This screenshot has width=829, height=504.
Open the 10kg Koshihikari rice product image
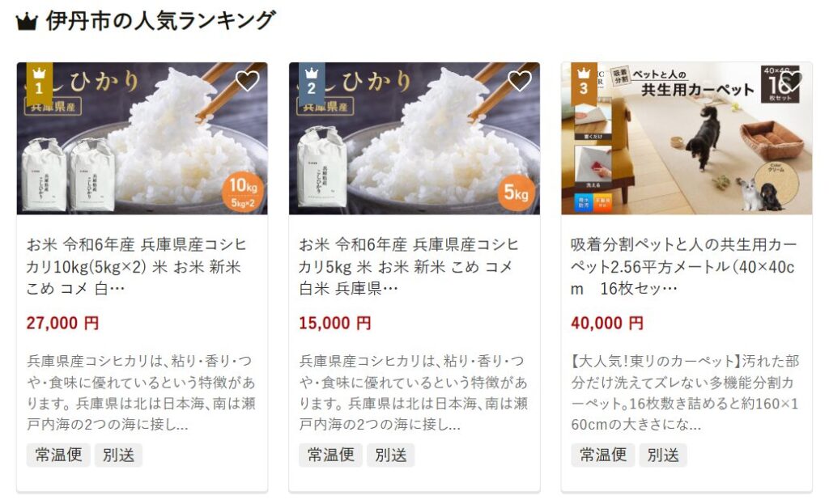(x=142, y=138)
